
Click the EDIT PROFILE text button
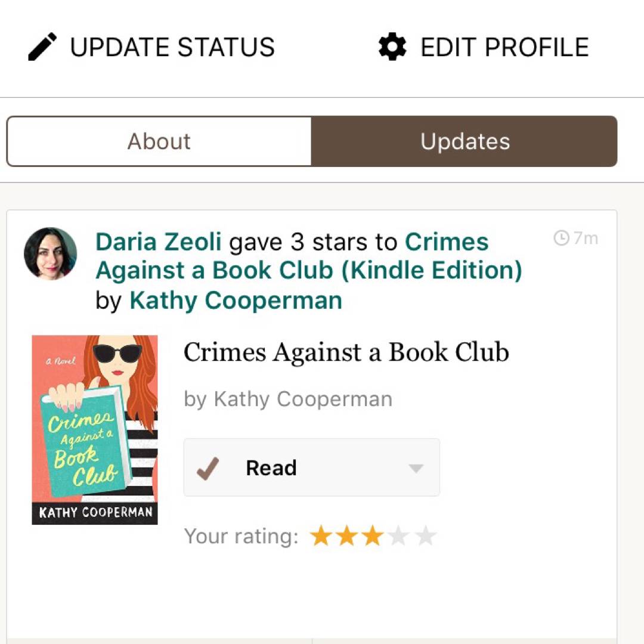505,47
